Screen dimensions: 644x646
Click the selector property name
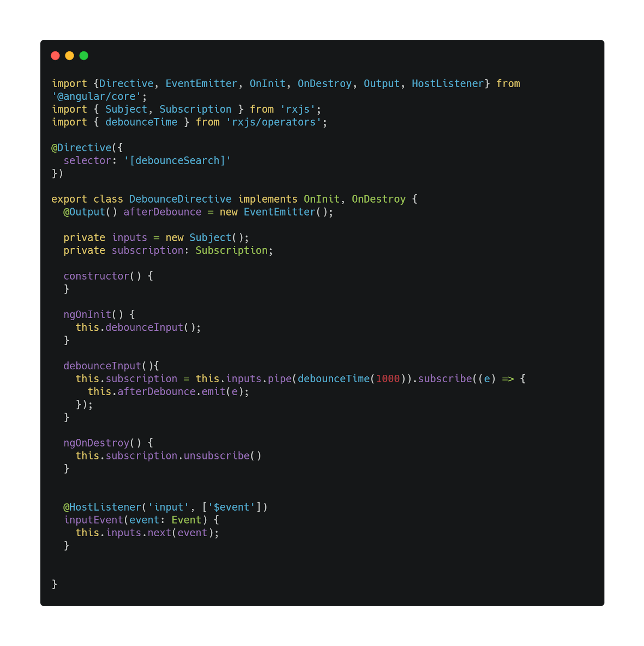87,161
